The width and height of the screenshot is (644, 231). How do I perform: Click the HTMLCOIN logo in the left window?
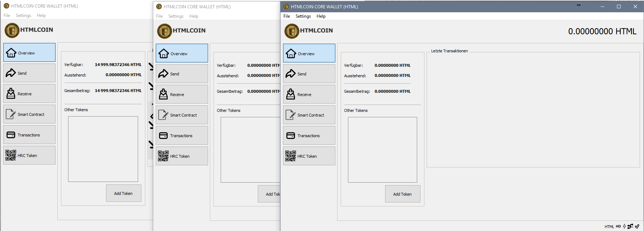click(12, 30)
